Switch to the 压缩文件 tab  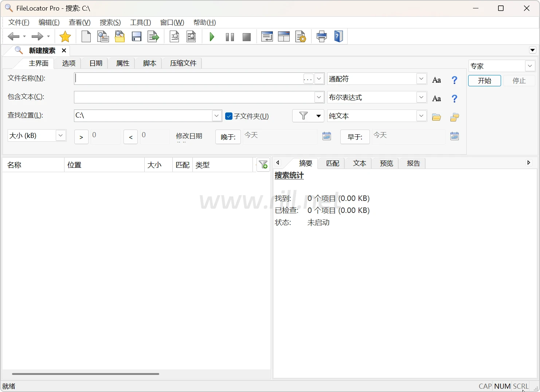click(x=183, y=63)
